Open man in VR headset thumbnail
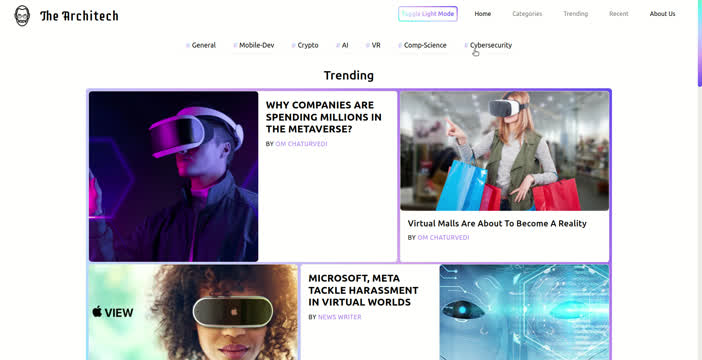Image resolution: width=702 pixels, height=360 pixels. [173, 176]
